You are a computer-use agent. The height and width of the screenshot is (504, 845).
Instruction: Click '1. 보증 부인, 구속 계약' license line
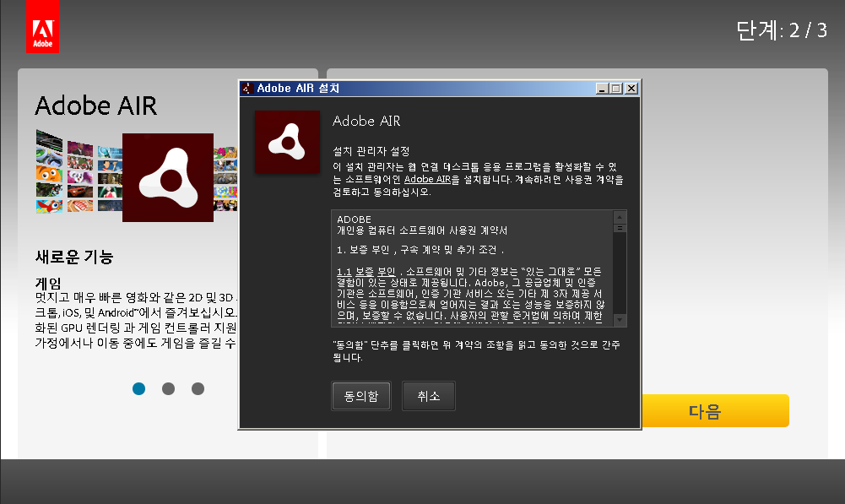coord(420,250)
